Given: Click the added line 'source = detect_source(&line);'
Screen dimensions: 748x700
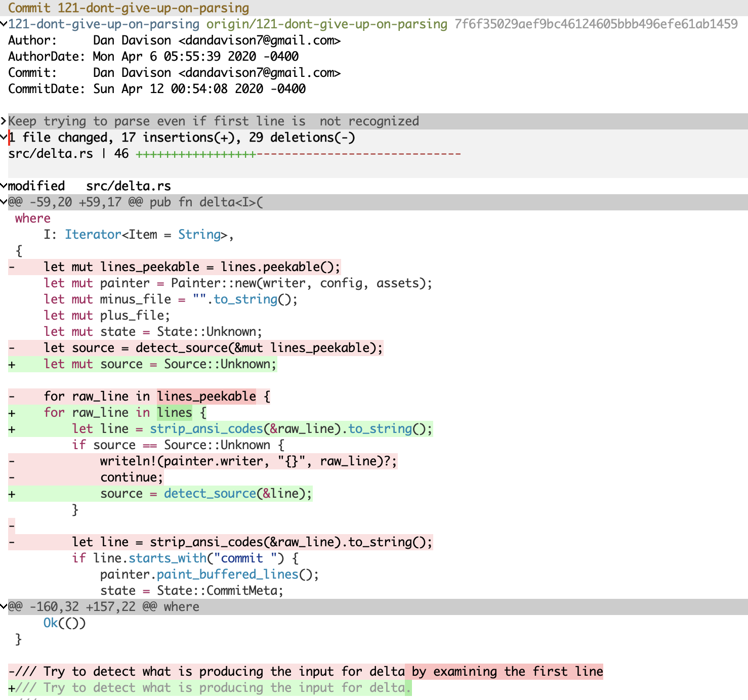Looking at the screenshot, I should coord(160,493).
